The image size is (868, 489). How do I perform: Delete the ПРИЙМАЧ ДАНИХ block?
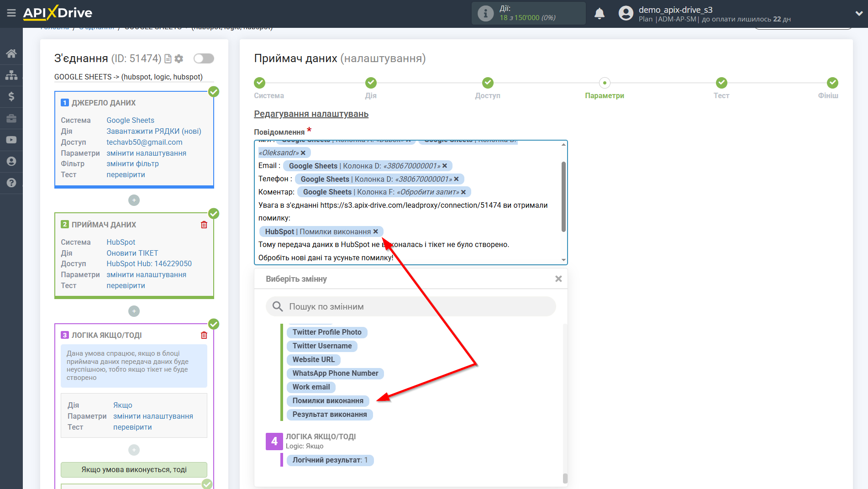[204, 225]
